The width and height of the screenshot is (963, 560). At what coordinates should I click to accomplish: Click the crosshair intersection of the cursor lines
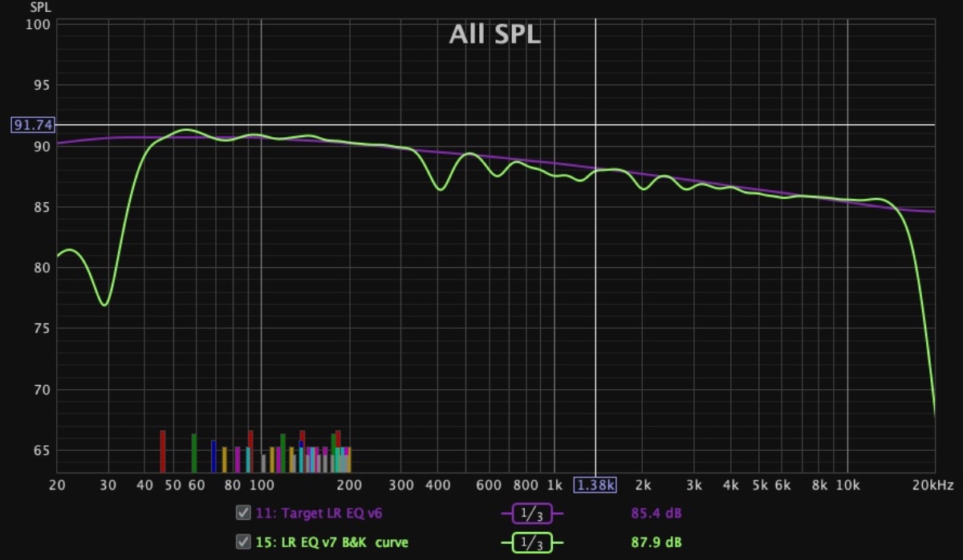[595, 125]
